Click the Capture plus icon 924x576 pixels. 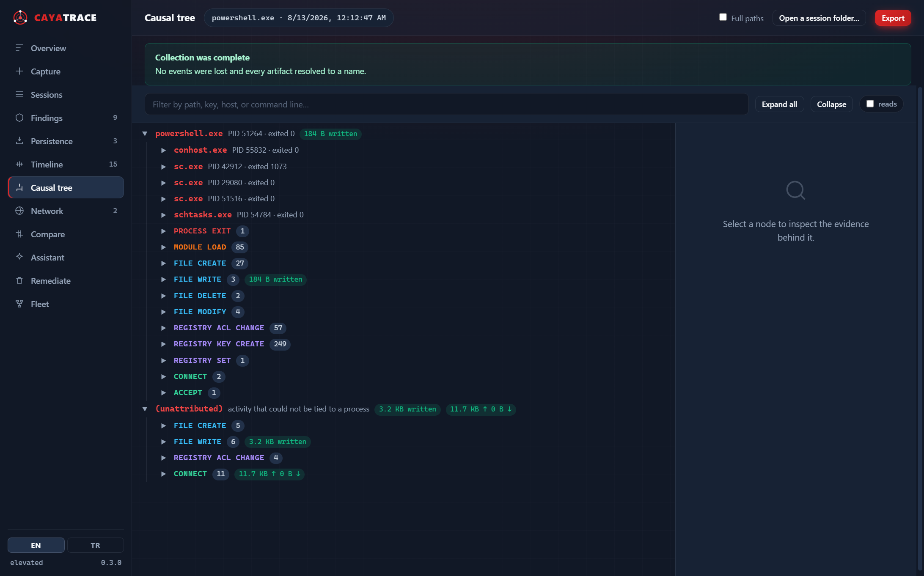point(19,71)
